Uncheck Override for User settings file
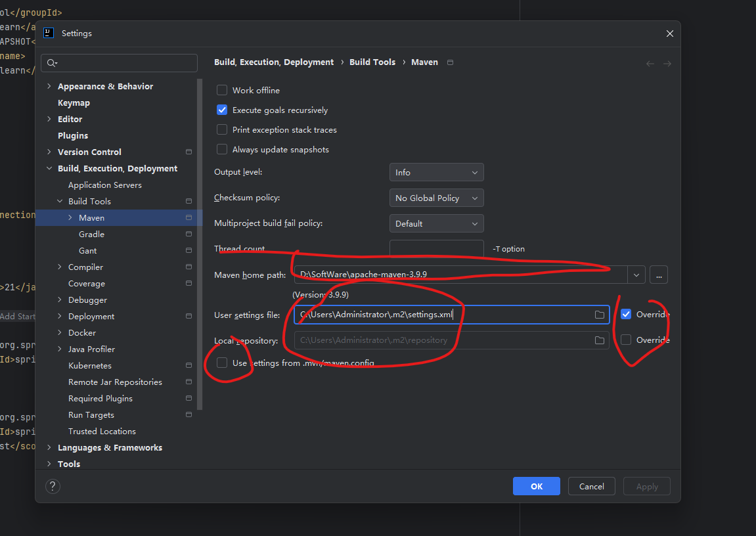Viewport: 756px width, 536px height. [x=626, y=314]
